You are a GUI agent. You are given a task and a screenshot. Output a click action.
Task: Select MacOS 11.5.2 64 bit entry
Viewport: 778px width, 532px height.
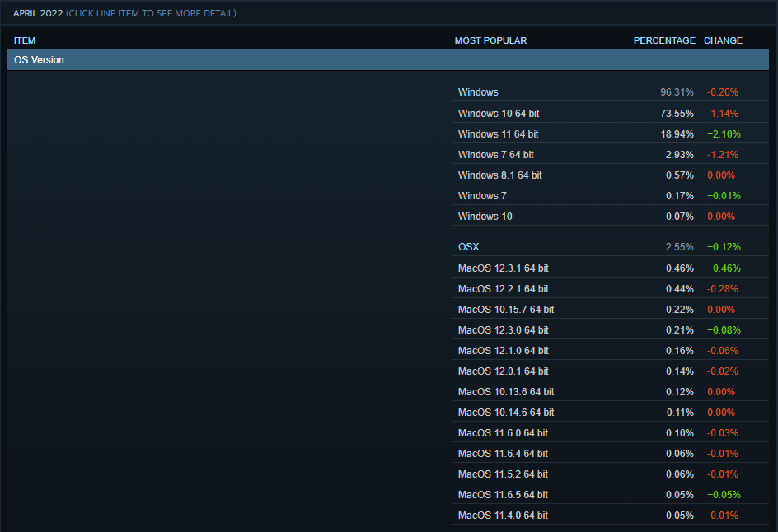pos(610,474)
